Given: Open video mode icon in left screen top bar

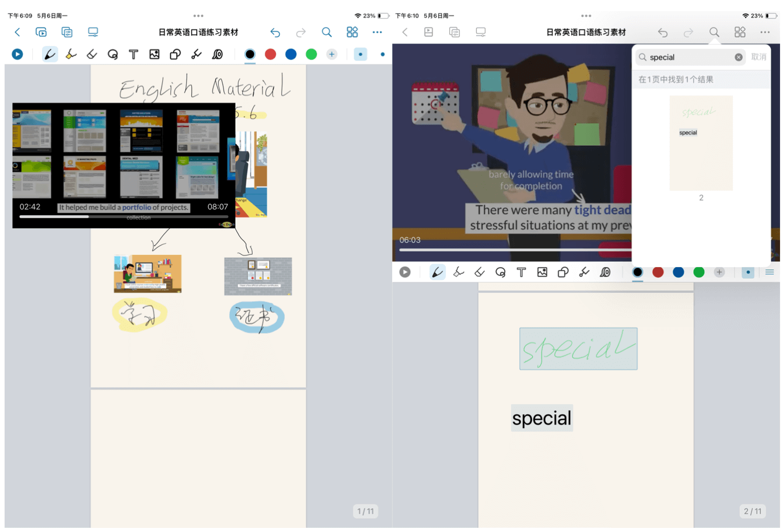Looking at the screenshot, I should pyautogui.click(x=41, y=32).
